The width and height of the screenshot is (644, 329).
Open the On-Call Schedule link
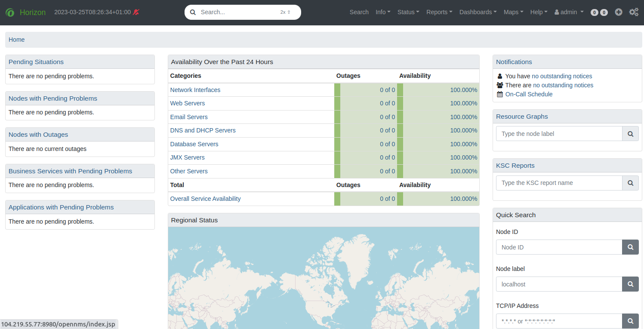click(529, 94)
